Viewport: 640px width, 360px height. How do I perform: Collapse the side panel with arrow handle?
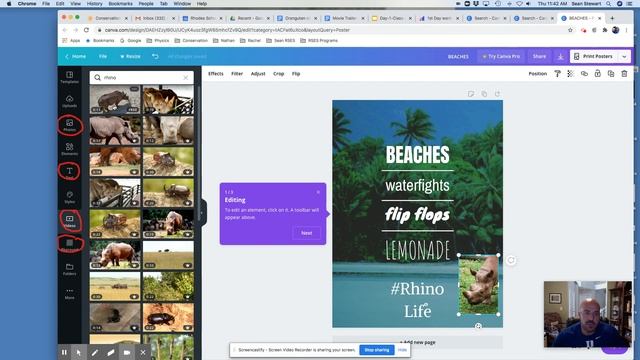(x=202, y=213)
